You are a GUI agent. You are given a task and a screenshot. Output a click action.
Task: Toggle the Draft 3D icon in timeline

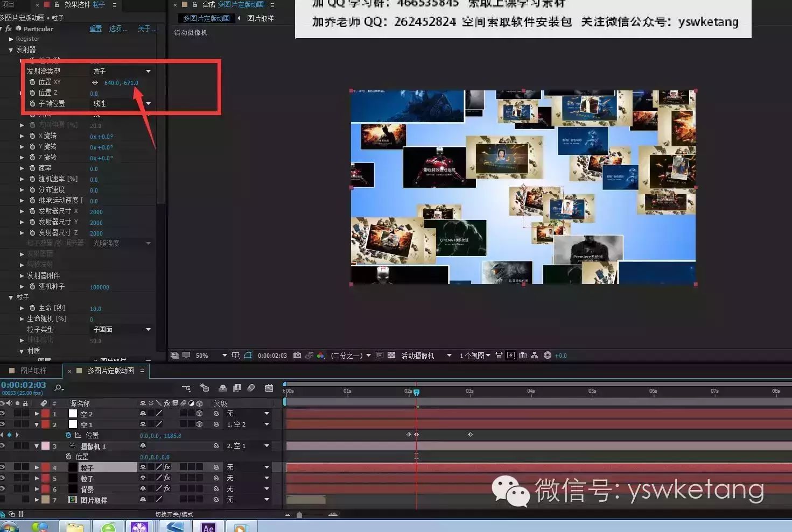205,387
